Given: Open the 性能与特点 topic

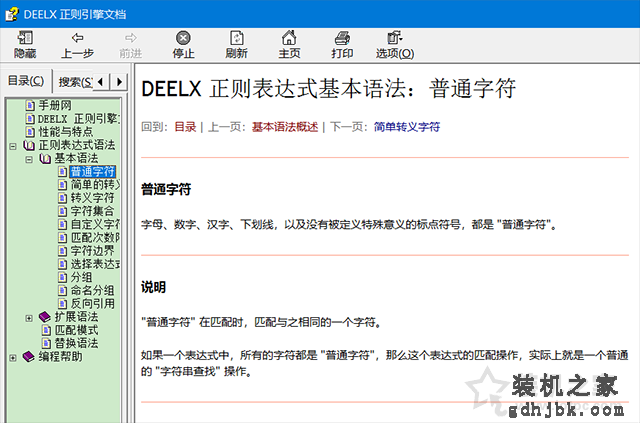Looking at the screenshot, I should (65, 132).
